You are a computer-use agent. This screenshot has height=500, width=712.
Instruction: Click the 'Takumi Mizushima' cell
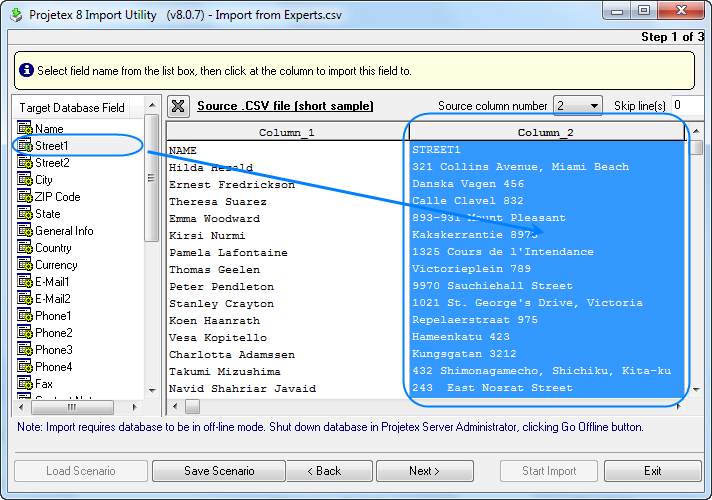click(x=225, y=371)
